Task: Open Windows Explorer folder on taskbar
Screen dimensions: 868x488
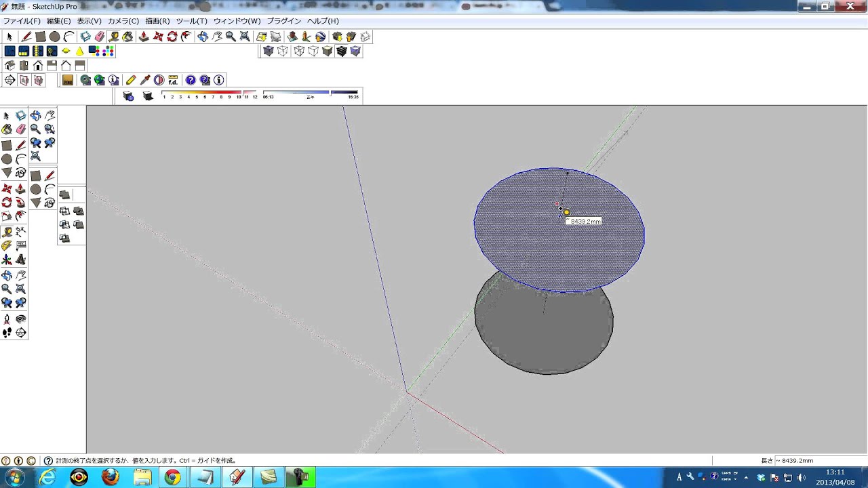Action: pos(142,477)
